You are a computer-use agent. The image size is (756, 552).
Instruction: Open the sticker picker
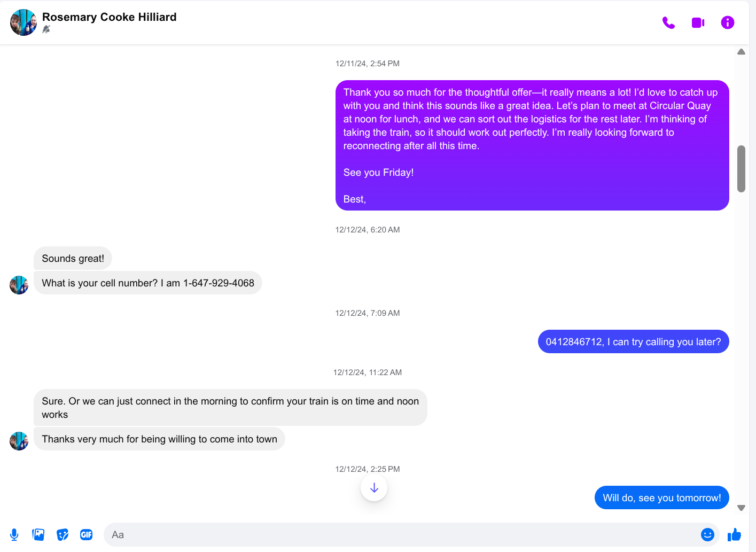pyautogui.click(x=63, y=534)
